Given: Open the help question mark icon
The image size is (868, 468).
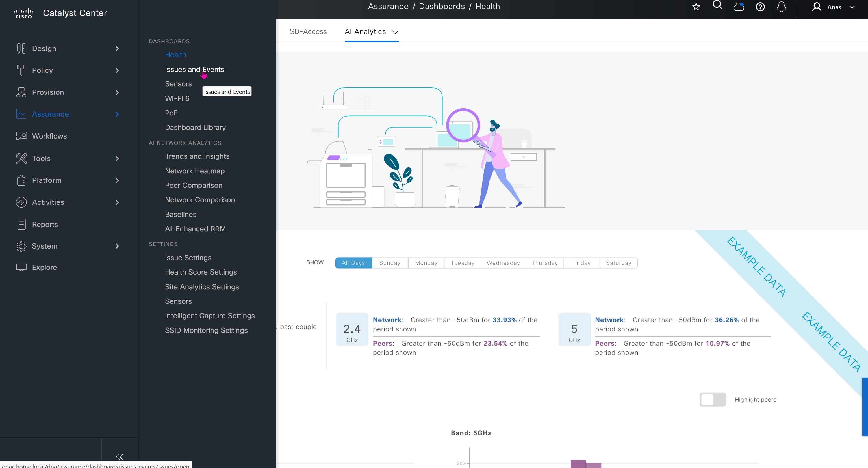Looking at the screenshot, I should point(760,7).
